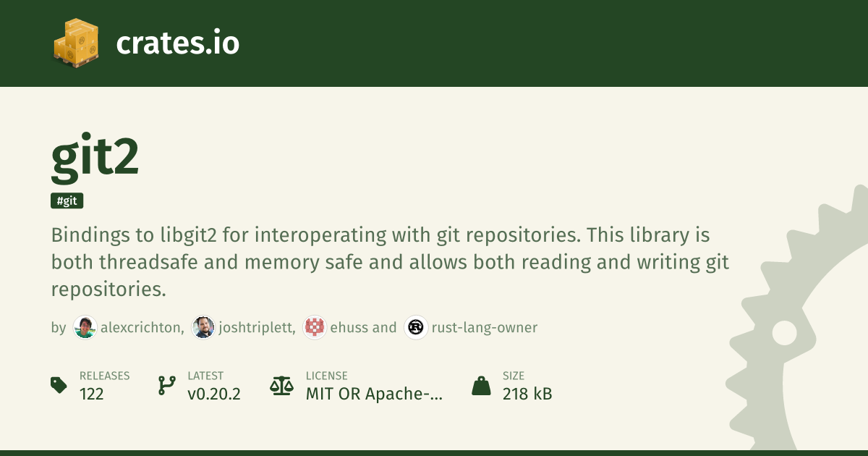Click rust-lang-owner's Rust logo avatar
This screenshot has height=456, width=868.
(x=416, y=328)
